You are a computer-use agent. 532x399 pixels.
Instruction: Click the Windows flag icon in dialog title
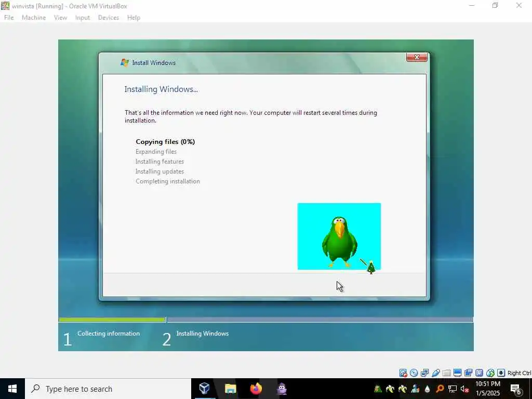pos(125,62)
